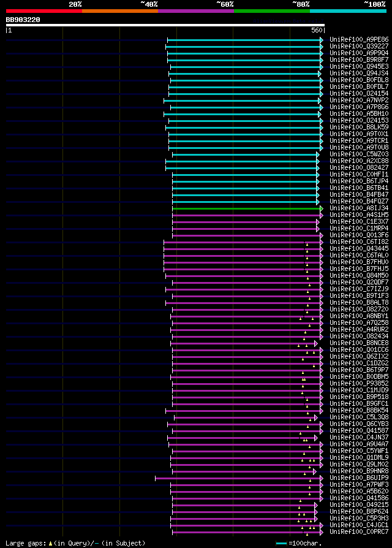The height and width of the screenshot is (548, 392).
Task: Go to the UniRef100_B7FHU0 entry
Action: (x=359, y=262)
